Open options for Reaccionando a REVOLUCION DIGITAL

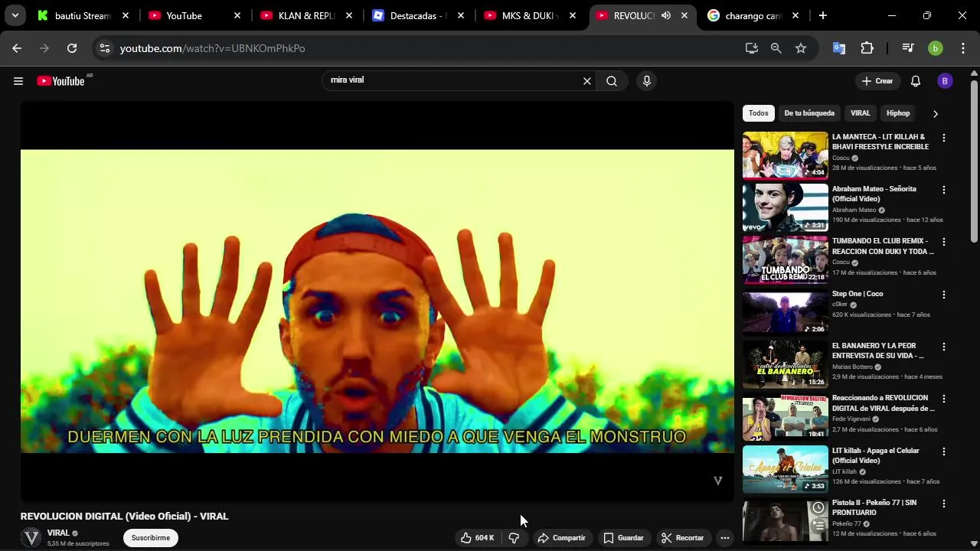pos(943,399)
